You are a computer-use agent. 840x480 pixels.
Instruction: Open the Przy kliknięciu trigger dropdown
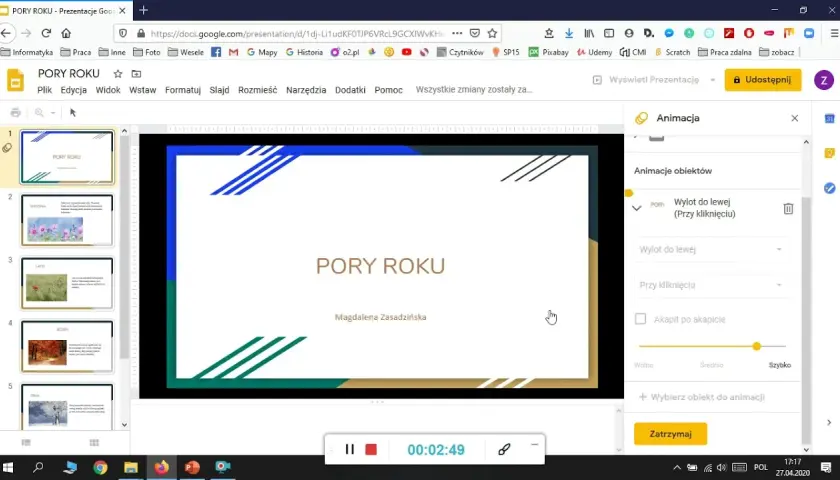711,285
